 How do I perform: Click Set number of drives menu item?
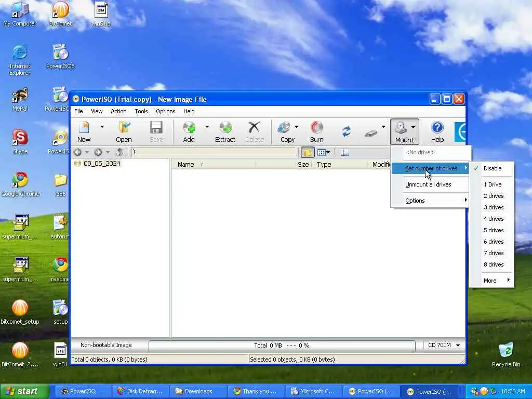click(x=430, y=168)
